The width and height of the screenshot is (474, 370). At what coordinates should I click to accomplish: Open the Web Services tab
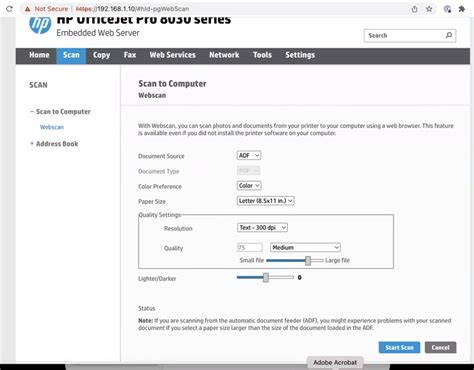pos(172,55)
